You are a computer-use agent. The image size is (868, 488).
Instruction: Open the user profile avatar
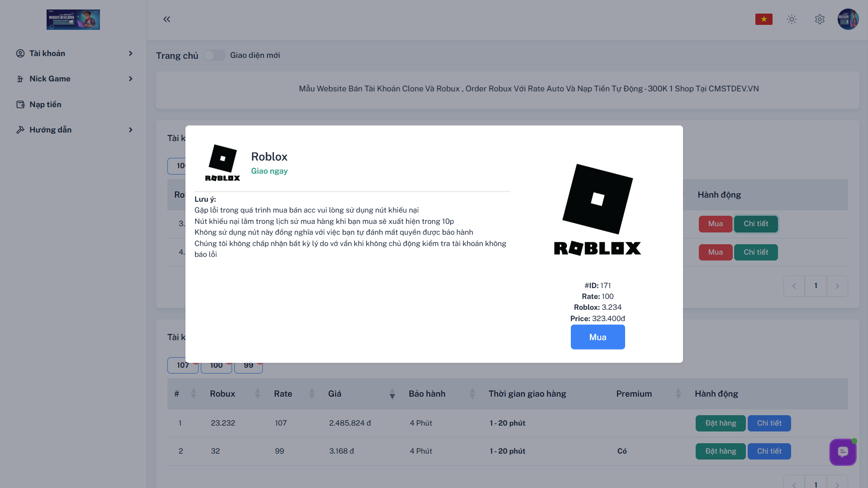(848, 19)
